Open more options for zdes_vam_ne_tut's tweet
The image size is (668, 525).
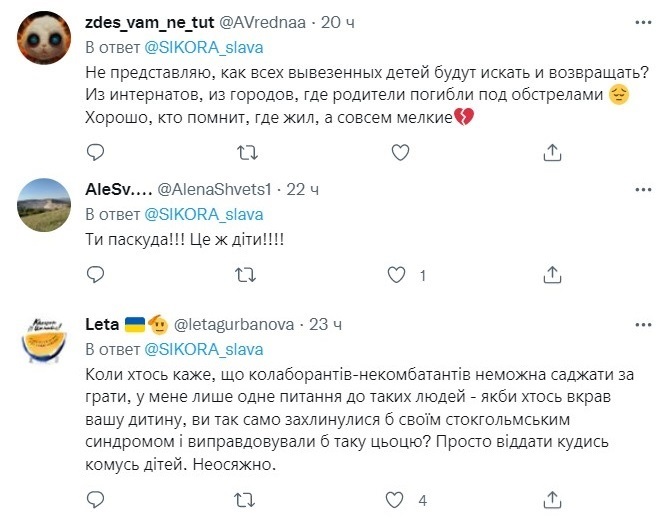639,22
